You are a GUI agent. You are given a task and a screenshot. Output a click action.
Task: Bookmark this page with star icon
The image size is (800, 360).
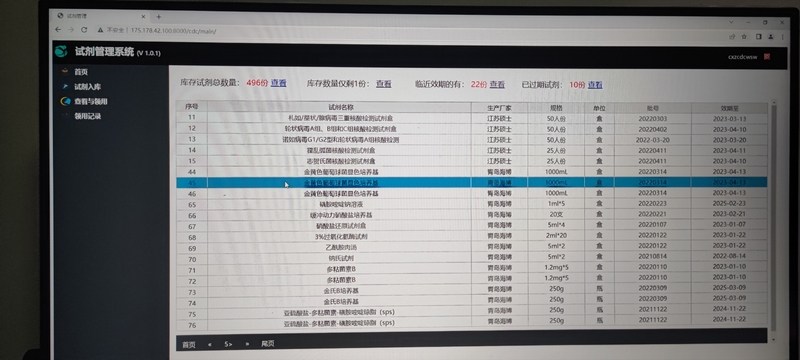pyautogui.click(x=744, y=36)
